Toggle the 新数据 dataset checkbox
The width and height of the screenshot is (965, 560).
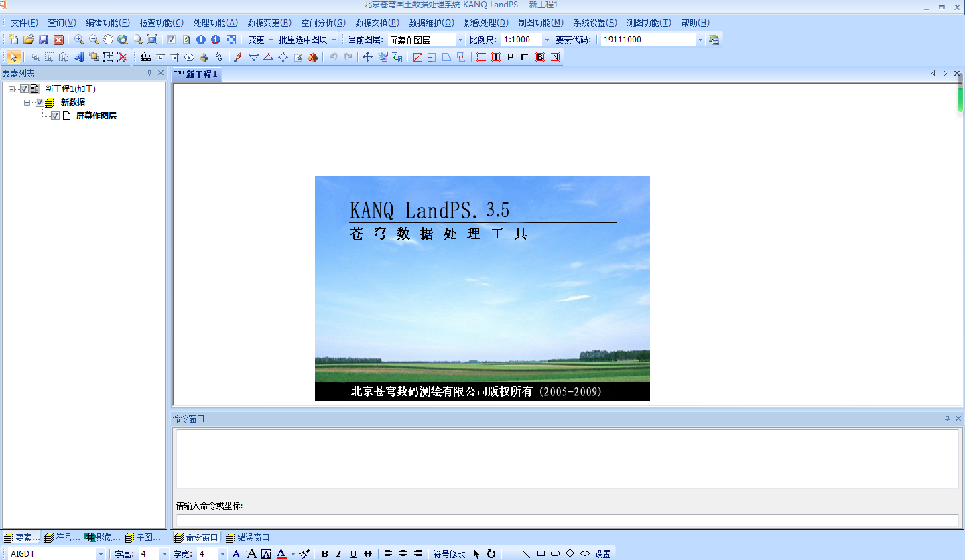(40, 102)
